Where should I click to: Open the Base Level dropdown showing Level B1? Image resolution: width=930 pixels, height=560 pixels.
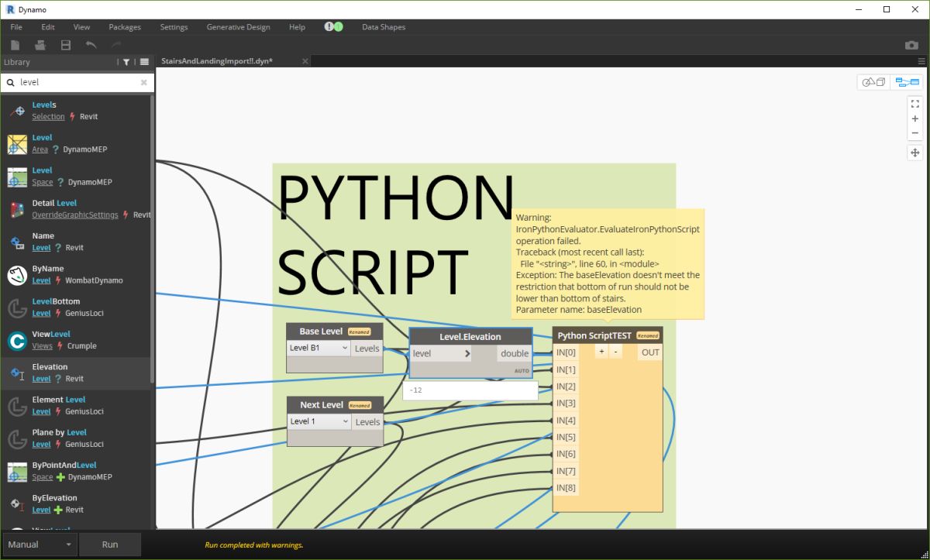point(319,349)
